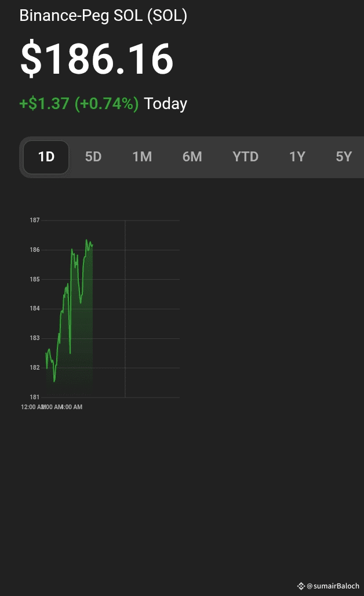Open the 1M time range tab
364x596 pixels.
pos(142,157)
